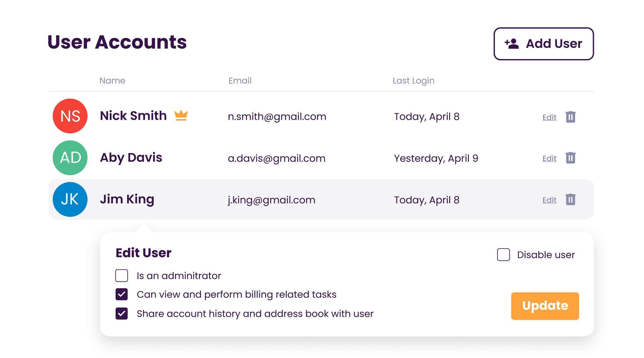This screenshot has height=358, width=644.
Task: Uncheck 'Can view and perform billing related tasks'
Action: [121, 294]
